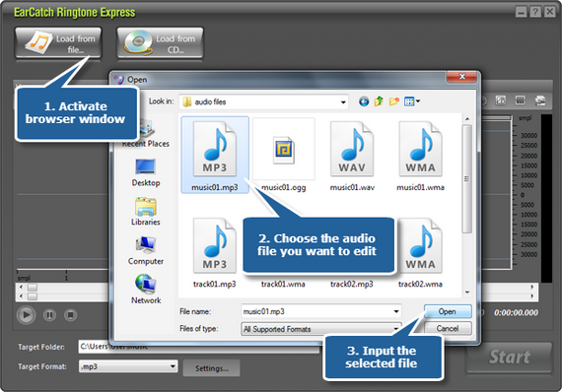Screen dimensions: 562x392
Task: Go back to last folder visited
Action: 364,101
